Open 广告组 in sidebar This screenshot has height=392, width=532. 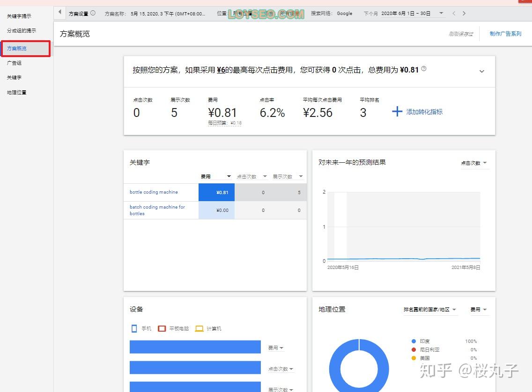(14, 63)
